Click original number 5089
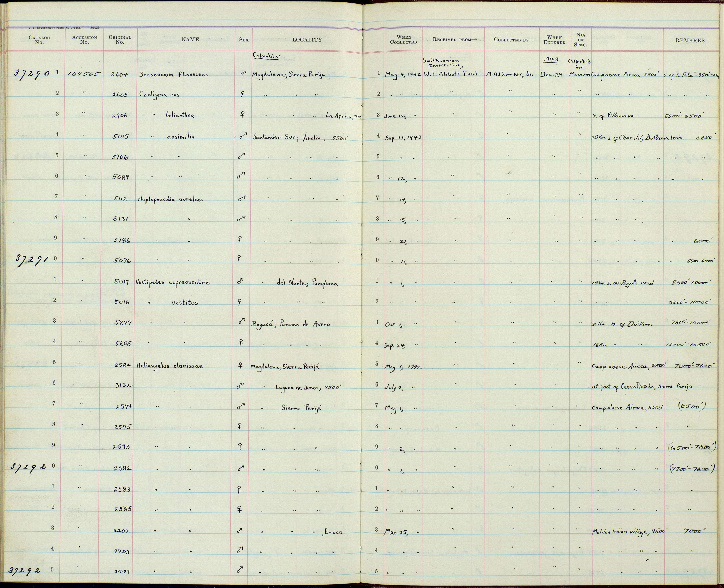 point(121,177)
